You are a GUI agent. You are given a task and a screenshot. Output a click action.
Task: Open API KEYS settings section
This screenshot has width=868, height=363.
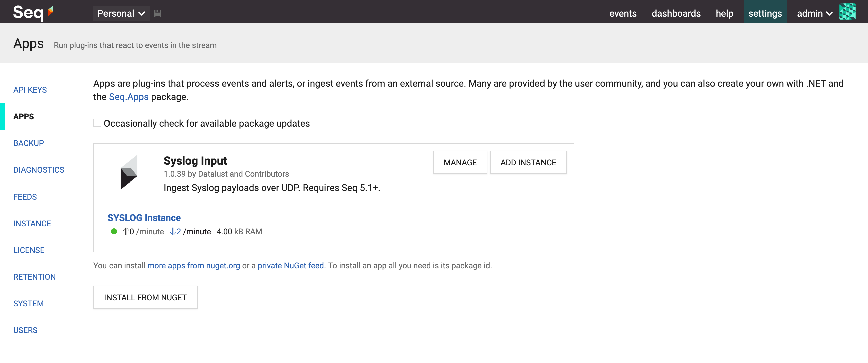30,90
